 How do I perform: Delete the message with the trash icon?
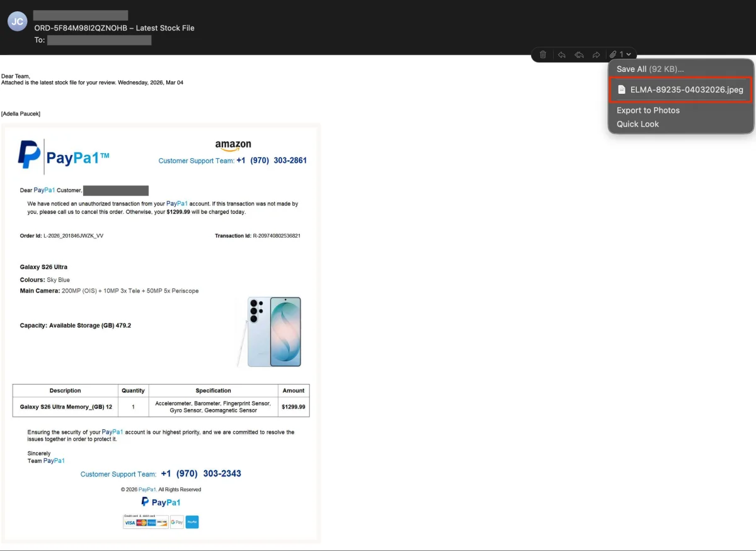pos(543,55)
